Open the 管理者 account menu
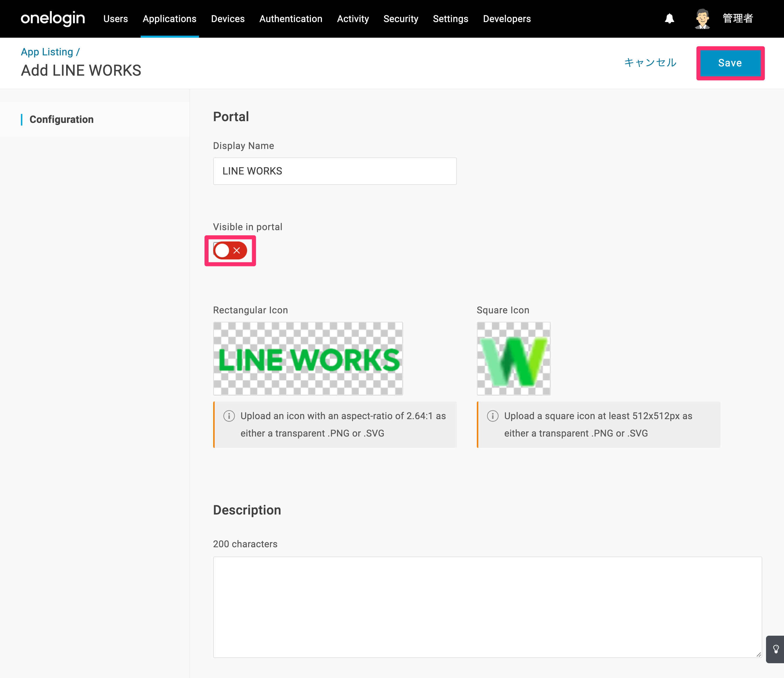The height and width of the screenshot is (678, 784). 738,19
